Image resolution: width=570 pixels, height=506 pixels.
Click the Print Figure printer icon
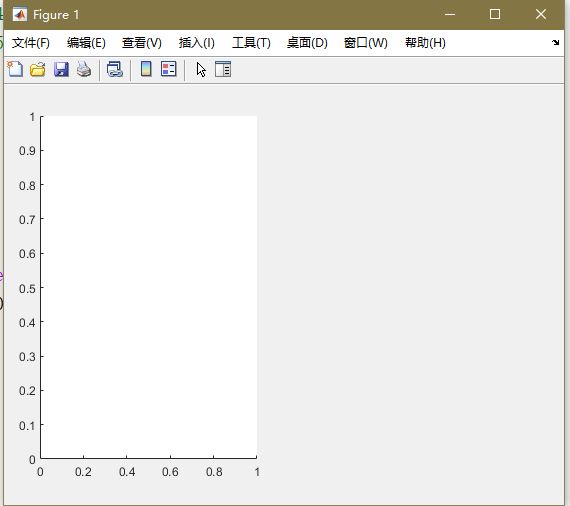tap(84, 69)
